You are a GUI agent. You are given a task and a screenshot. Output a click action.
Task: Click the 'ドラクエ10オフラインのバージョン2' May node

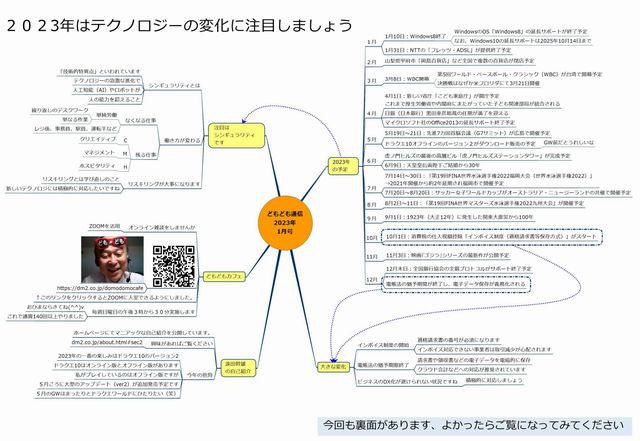(460, 144)
